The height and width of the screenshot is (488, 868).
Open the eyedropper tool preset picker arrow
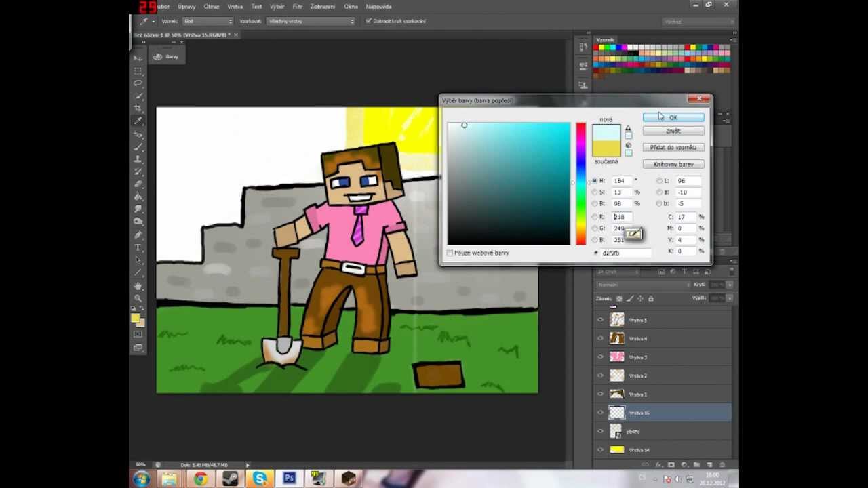point(153,21)
